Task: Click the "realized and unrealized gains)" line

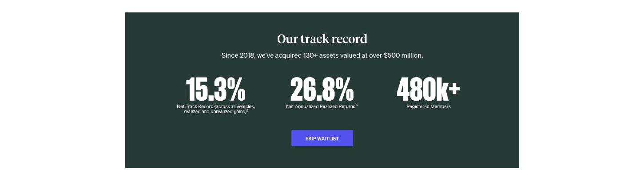Action: tap(215, 111)
